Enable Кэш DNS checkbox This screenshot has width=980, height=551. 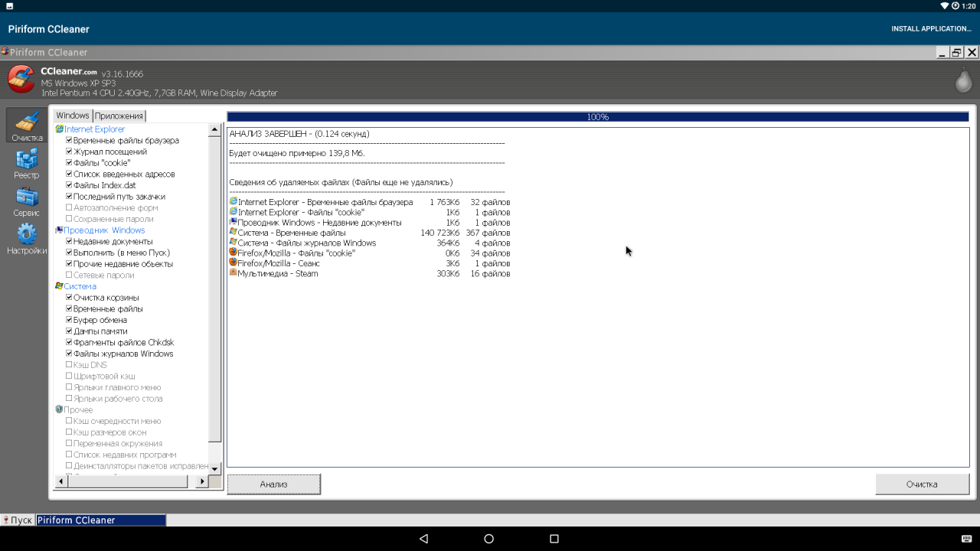click(69, 365)
